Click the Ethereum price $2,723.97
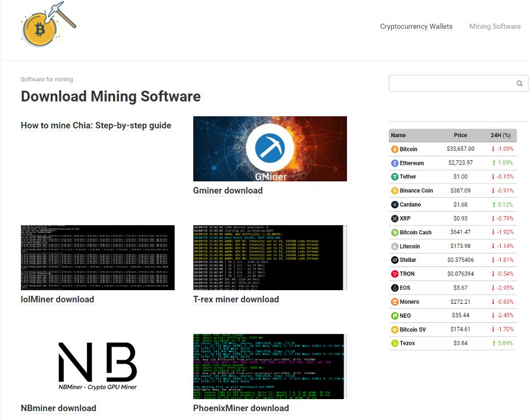529x420 pixels. (x=460, y=163)
